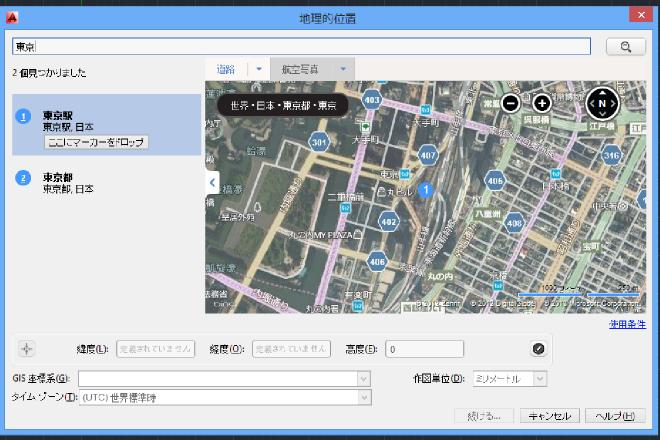
Task: Click route shield 403 on map
Action: click(372, 100)
